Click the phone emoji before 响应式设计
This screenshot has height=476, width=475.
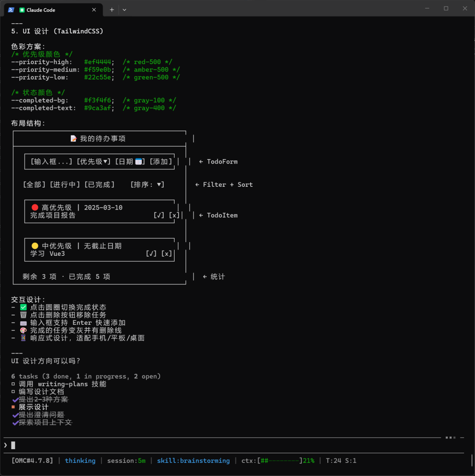coord(23,338)
